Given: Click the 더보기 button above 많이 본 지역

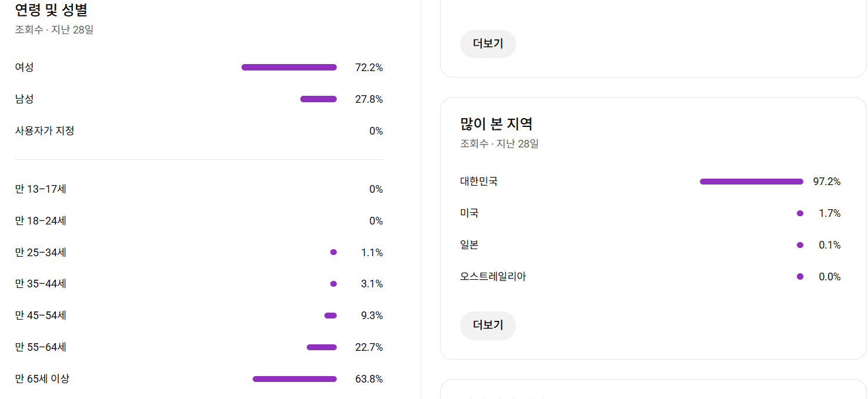Looking at the screenshot, I should [x=488, y=44].
